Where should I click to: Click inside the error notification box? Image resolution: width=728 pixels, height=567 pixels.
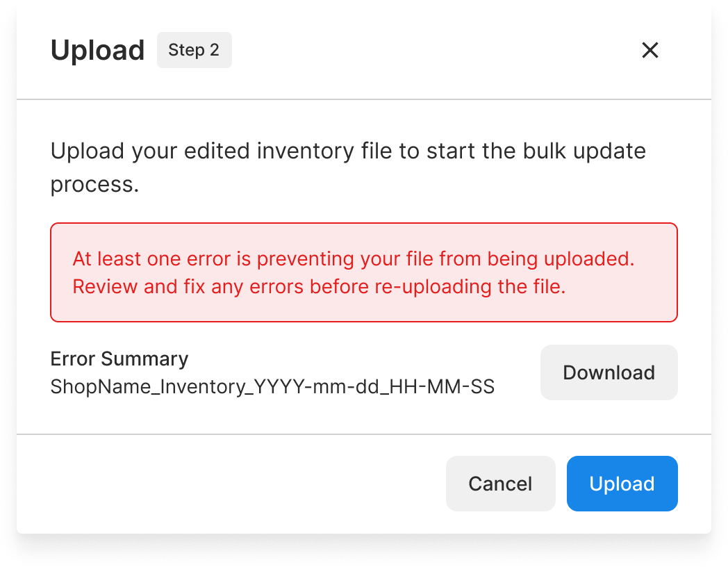(363, 272)
